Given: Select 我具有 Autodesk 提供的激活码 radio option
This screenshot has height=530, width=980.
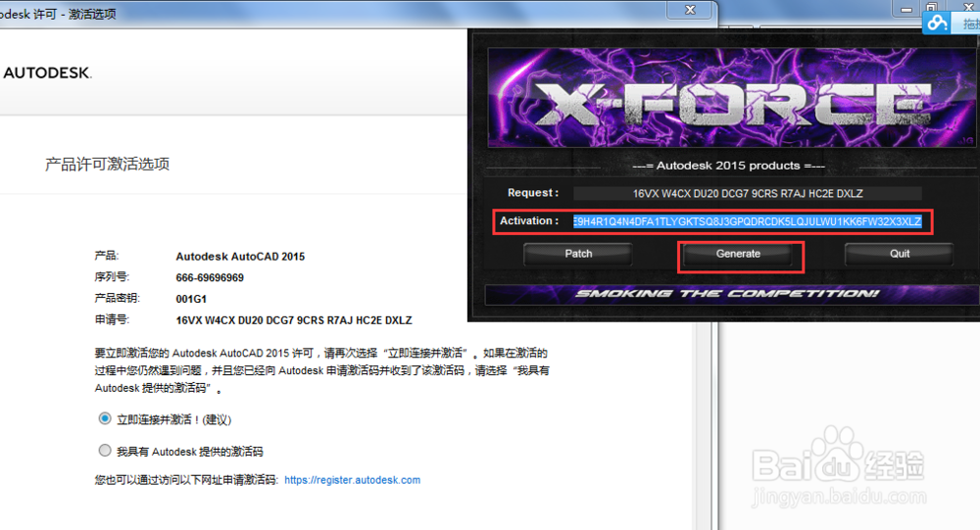Looking at the screenshot, I should (105, 451).
